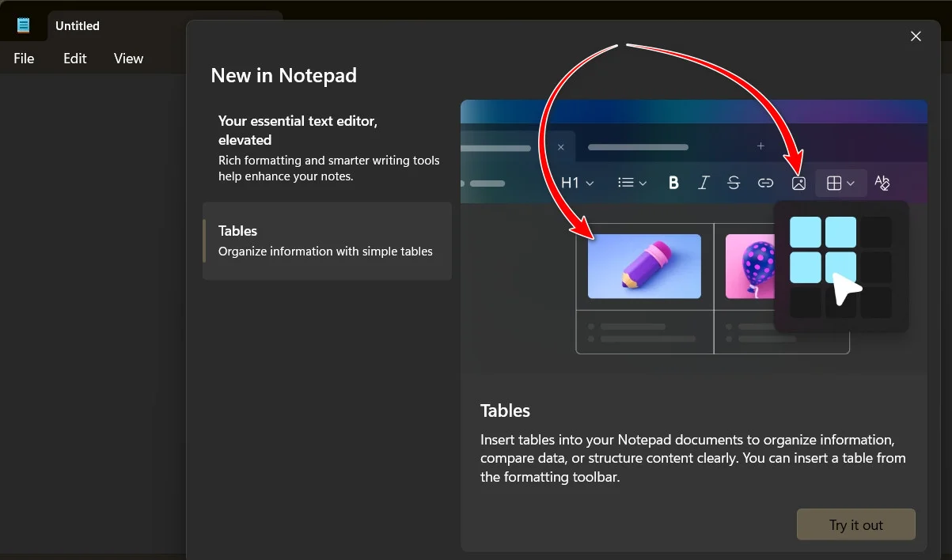The width and height of the screenshot is (952, 560).
Task: Click the pencil image thumbnail
Action: click(x=644, y=267)
